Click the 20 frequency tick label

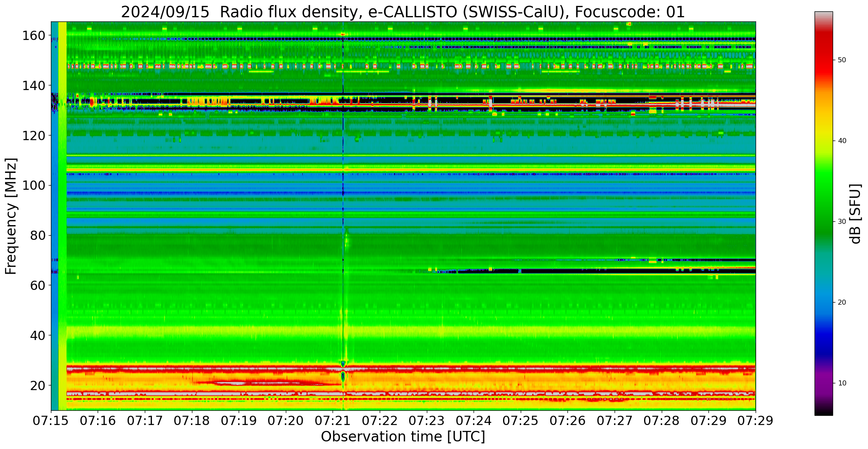[x=37, y=385]
